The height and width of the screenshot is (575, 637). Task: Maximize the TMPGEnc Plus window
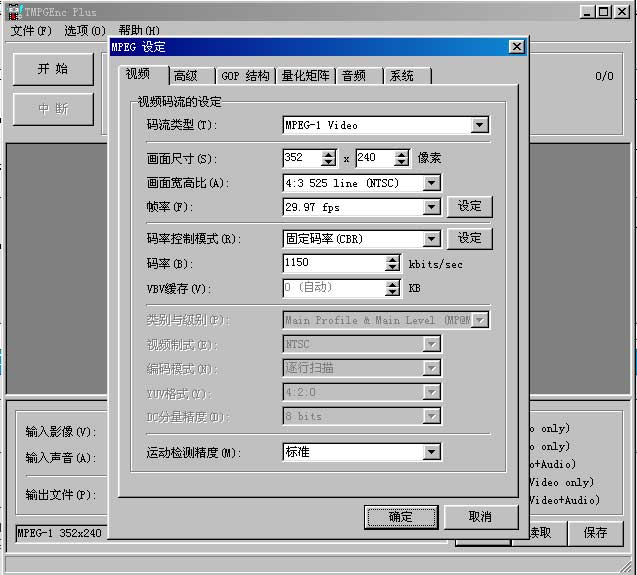click(x=603, y=11)
